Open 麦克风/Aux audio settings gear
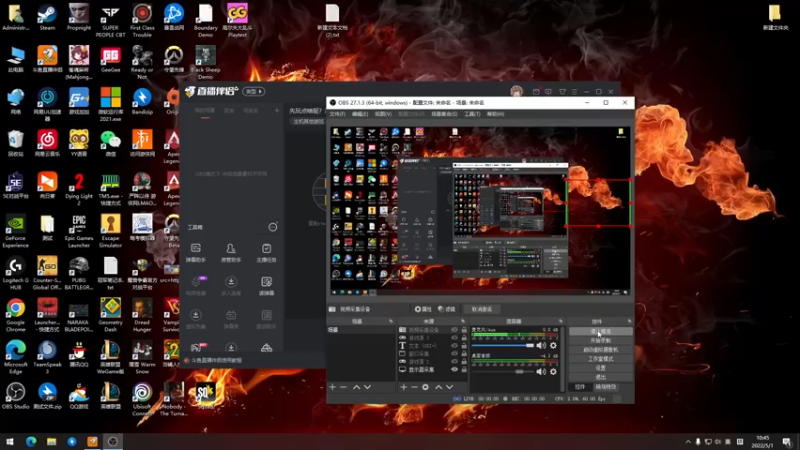This screenshot has height=450, width=800. click(553, 345)
